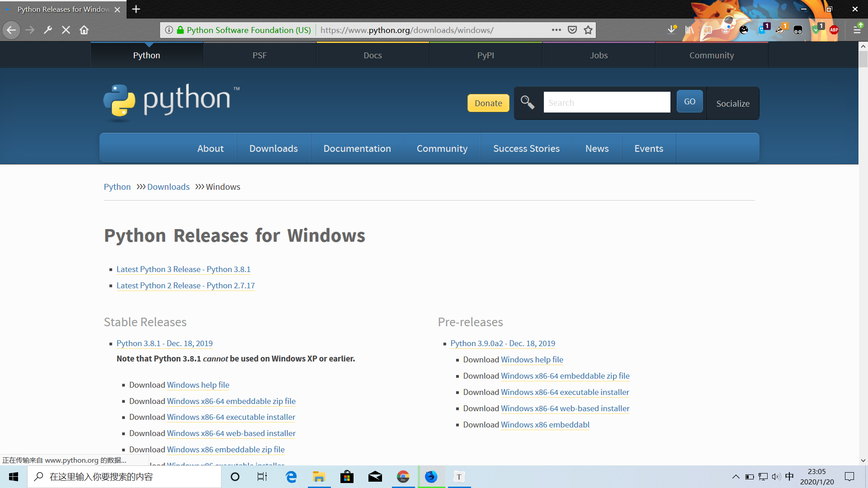The image size is (868, 488).
Task: Click the python logo
Action: coord(171,103)
